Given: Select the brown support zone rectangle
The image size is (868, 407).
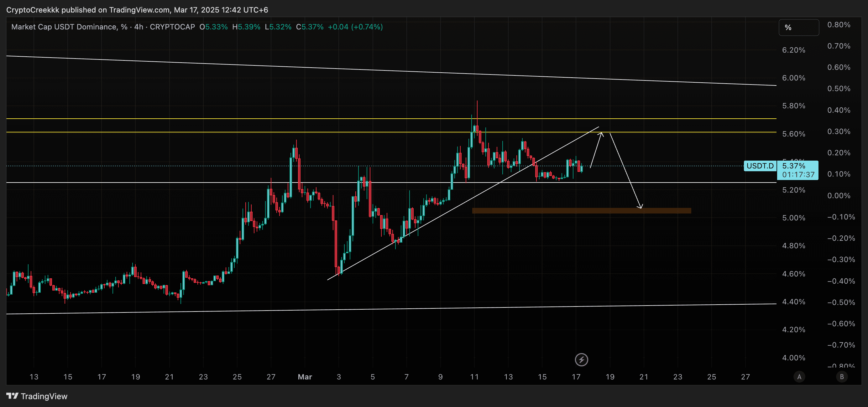Looking at the screenshot, I should 581,211.
